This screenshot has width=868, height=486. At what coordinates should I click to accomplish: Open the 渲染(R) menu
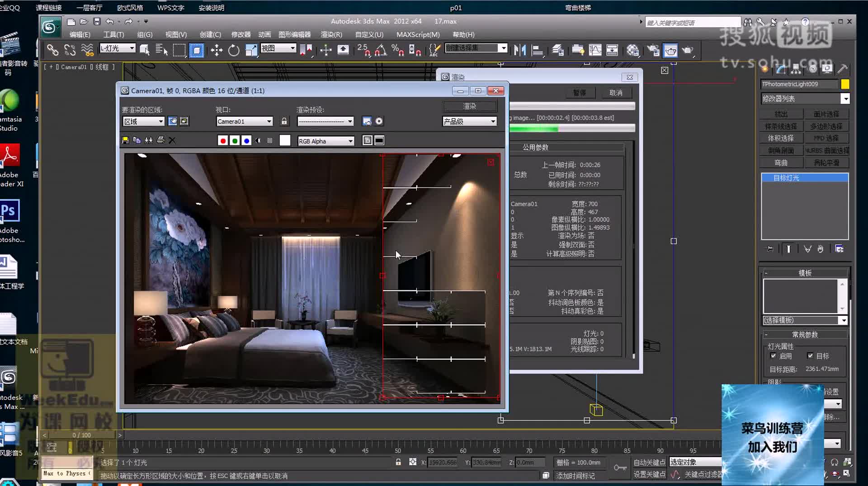[x=331, y=34]
